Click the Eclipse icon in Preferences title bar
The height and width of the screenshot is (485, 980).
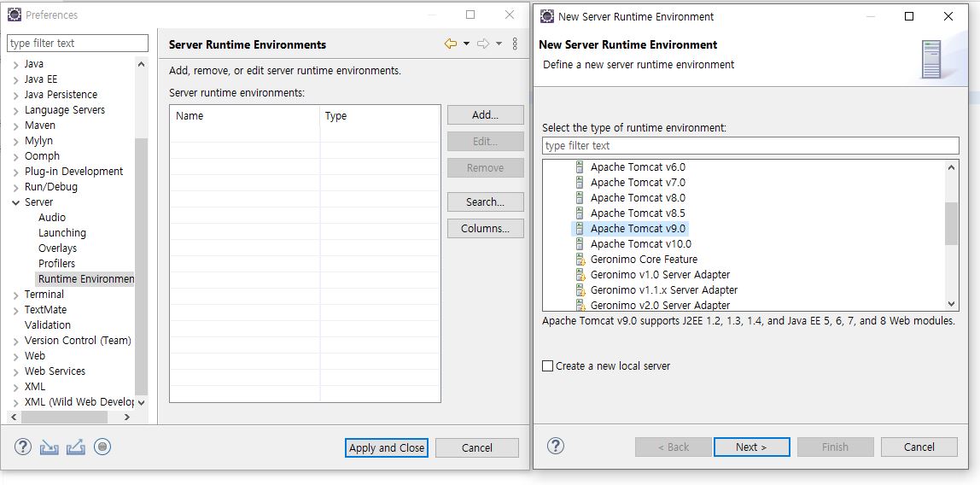click(x=15, y=15)
